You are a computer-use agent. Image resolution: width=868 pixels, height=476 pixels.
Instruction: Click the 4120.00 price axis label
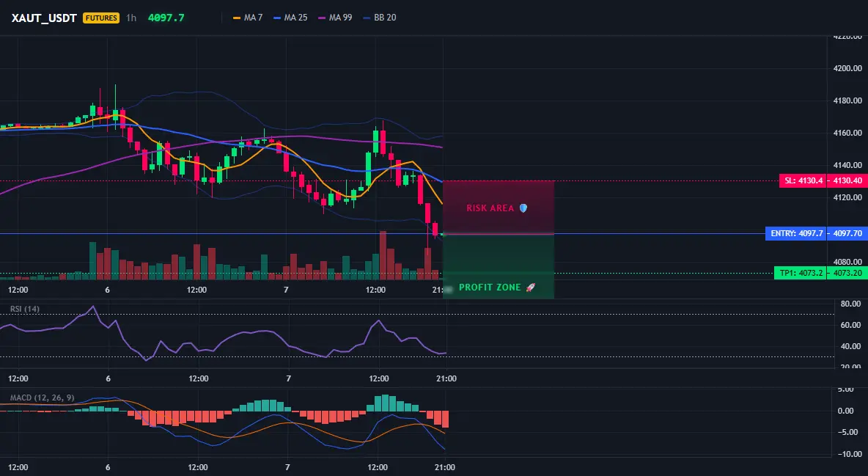pyautogui.click(x=848, y=197)
